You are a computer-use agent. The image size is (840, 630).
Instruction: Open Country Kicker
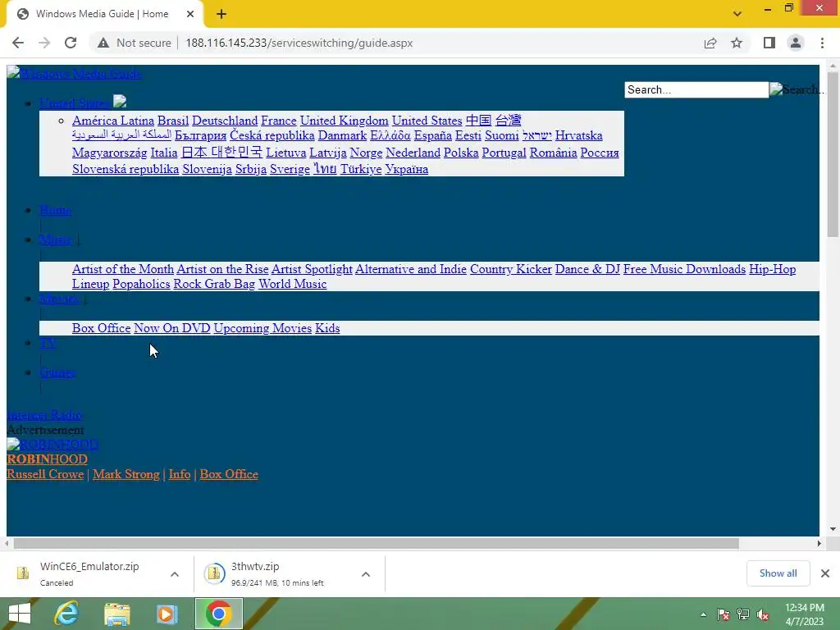pyautogui.click(x=510, y=269)
